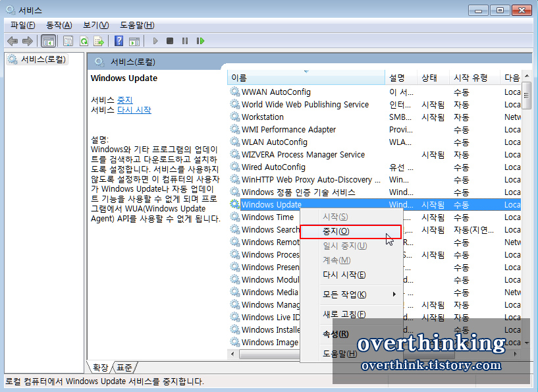
Task: Switch to the 표준 tab
Action: (124, 368)
